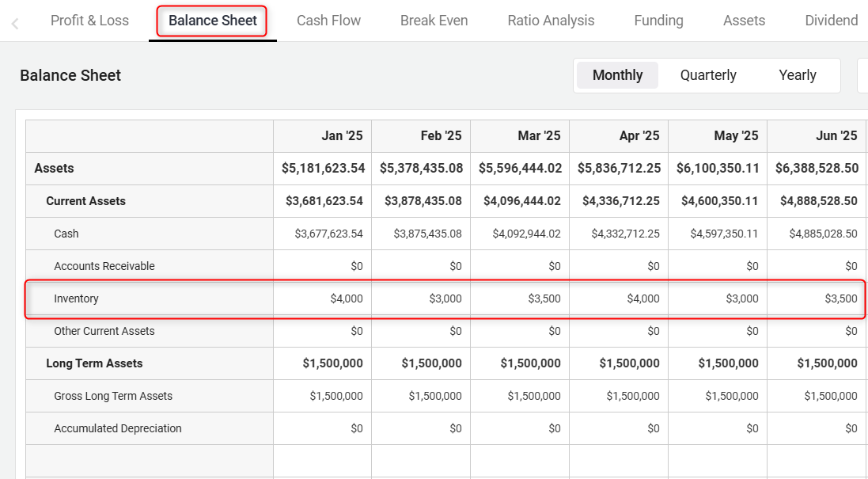Select the Balance Sheet tab
This screenshot has height=479, width=868.
pos(212,21)
